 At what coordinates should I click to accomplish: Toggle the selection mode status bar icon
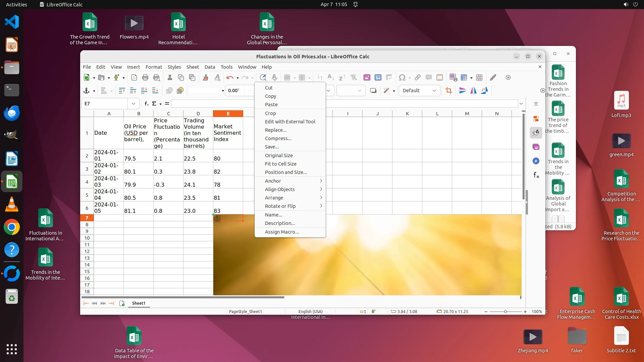click(x=363, y=311)
